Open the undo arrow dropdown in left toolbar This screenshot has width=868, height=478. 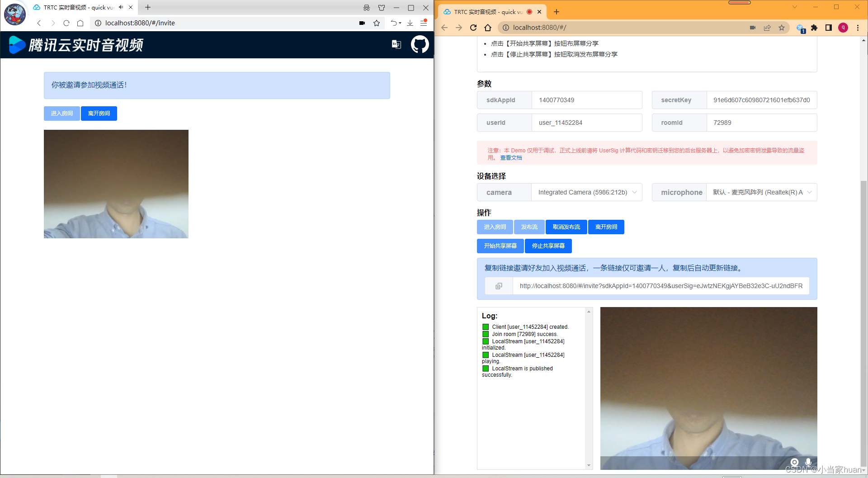pos(400,23)
